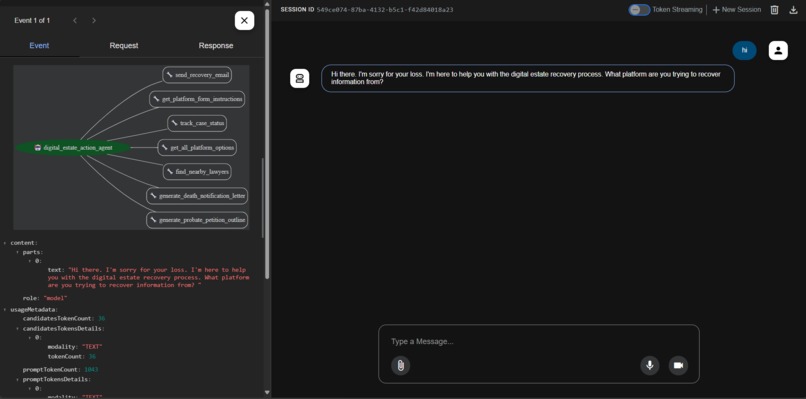The height and width of the screenshot is (399, 806).
Task: Open the Response tab
Action: coord(216,46)
